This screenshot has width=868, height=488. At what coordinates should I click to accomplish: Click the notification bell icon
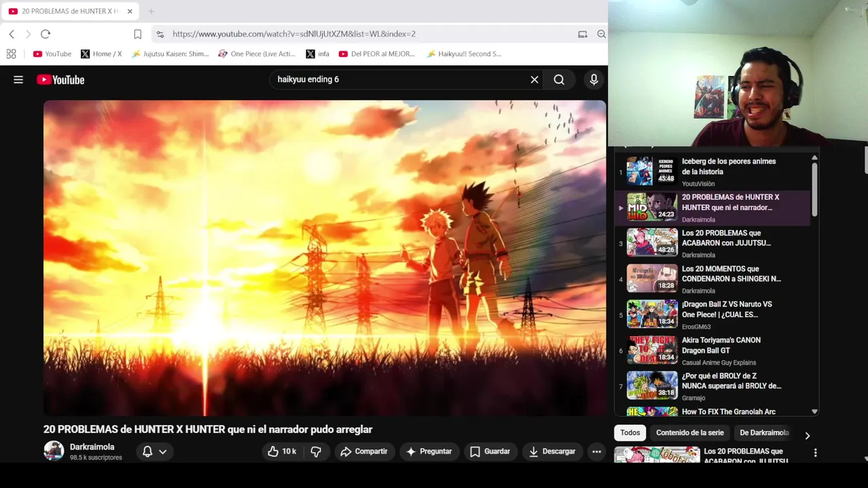pyautogui.click(x=147, y=451)
